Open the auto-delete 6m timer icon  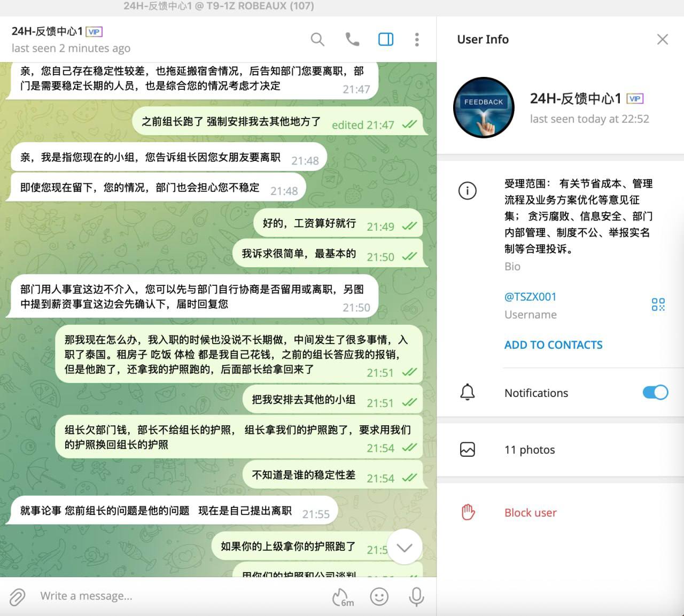(343, 597)
